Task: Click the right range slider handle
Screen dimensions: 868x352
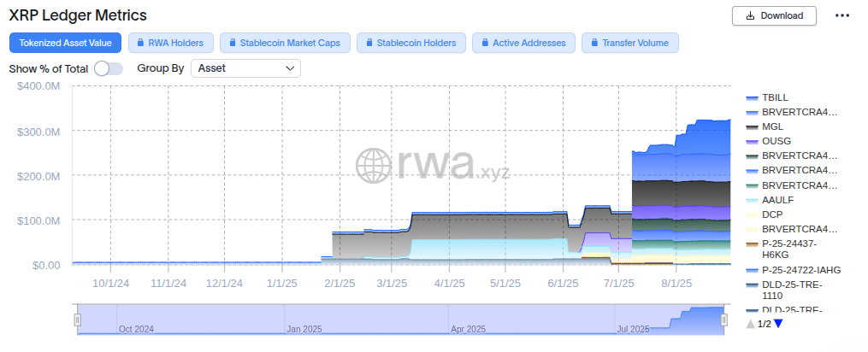Action: pyautogui.click(x=724, y=320)
